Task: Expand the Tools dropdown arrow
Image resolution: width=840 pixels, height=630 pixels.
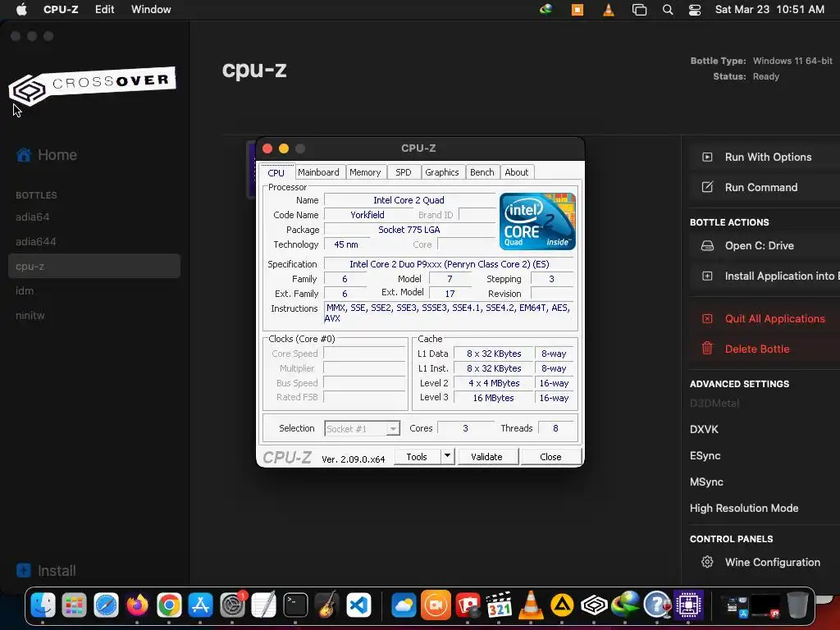Action: (x=447, y=456)
